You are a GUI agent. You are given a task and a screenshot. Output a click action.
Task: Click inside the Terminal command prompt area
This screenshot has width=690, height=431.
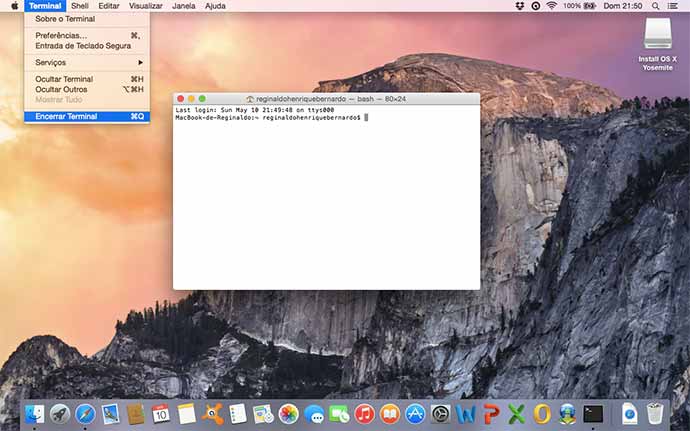coord(326,200)
